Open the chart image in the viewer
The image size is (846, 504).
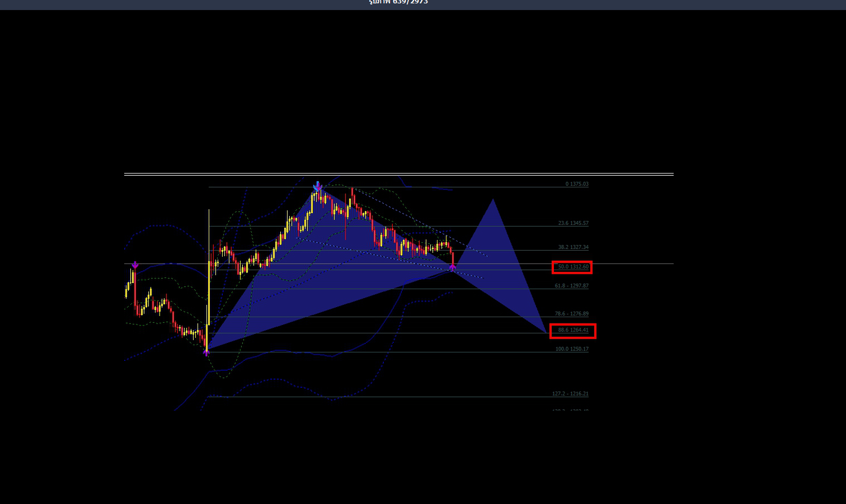398,291
